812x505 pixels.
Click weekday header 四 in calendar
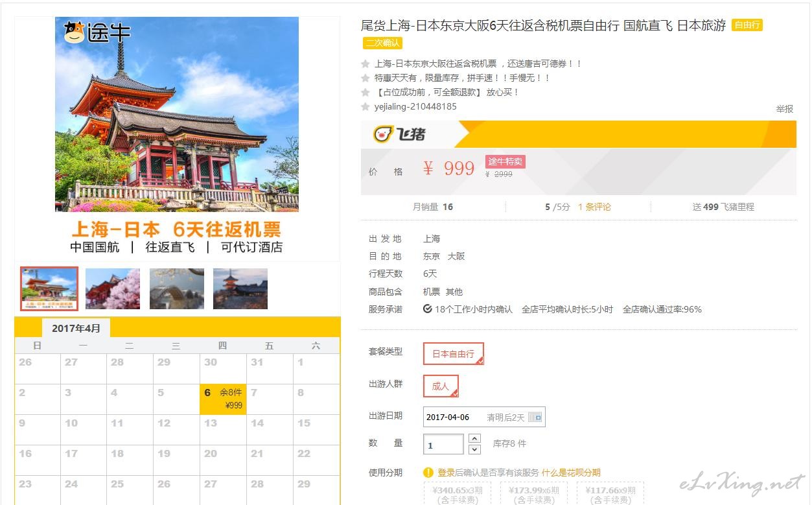tap(223, 346)
